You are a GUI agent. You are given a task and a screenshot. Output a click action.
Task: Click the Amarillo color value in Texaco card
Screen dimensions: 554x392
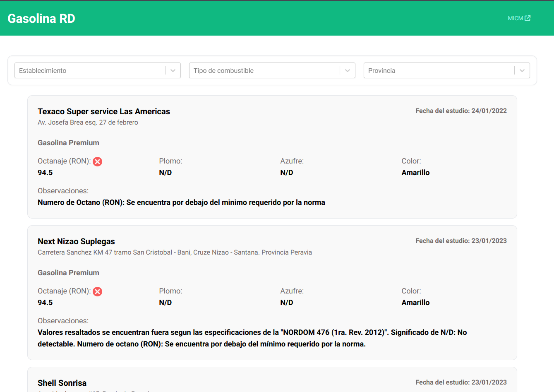pyautogui.click(x=415, y=173)
